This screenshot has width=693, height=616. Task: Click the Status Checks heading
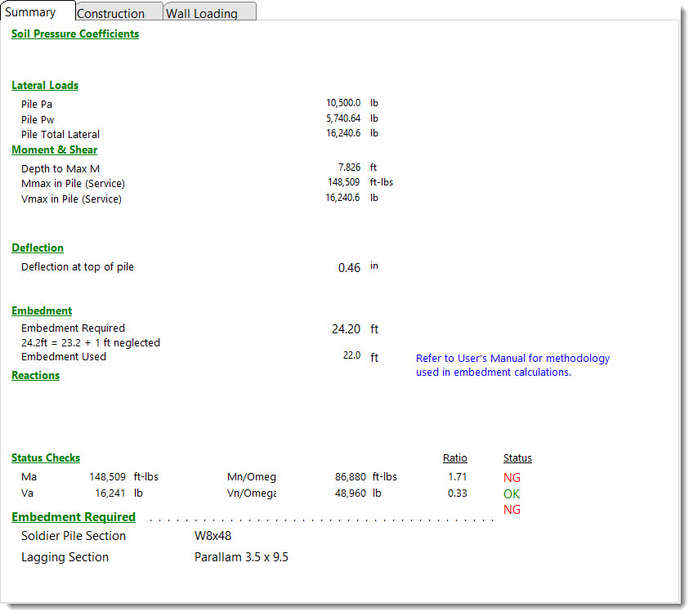[46, 458]
